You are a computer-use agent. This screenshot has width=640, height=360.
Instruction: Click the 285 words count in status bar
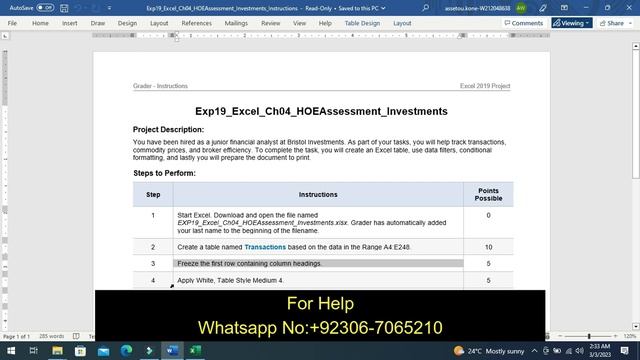[x=51, y=336]
